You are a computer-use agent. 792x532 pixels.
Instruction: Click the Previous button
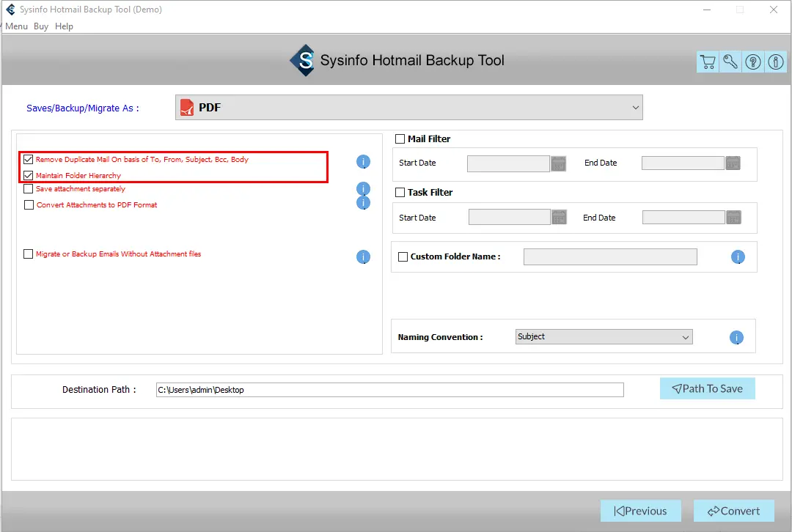pyautogui.click(x=640, y=511)
